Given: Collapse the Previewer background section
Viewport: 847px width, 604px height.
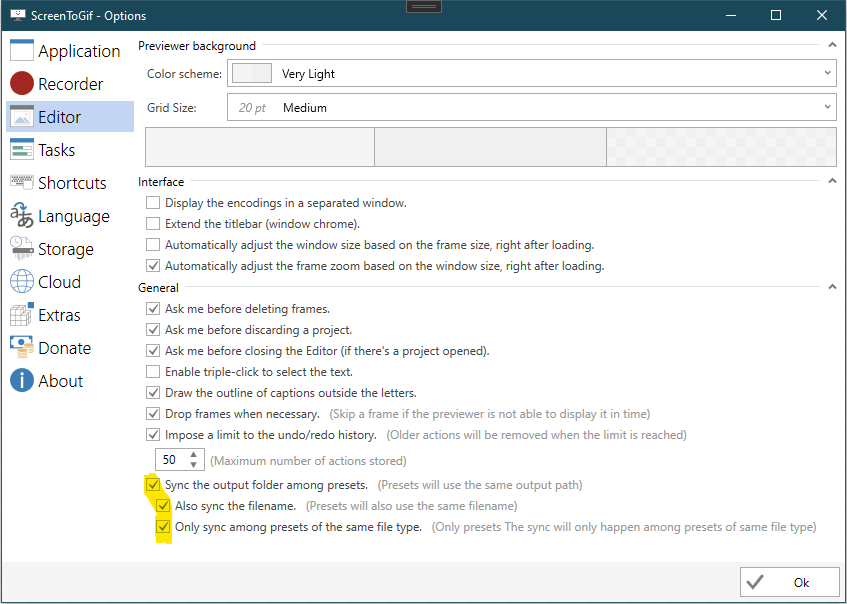Looking at the screenshot, I should pyautogui.click(x=832, y=45).
